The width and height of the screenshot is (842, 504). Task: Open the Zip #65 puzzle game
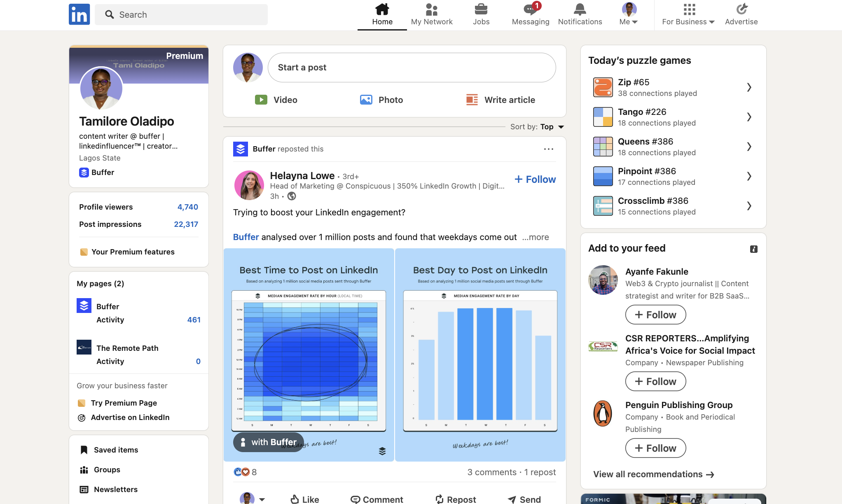[x=672, y=87]
